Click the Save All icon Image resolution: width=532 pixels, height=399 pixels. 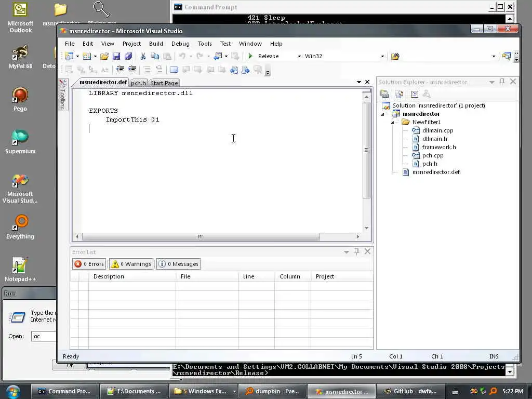point(128,56)
